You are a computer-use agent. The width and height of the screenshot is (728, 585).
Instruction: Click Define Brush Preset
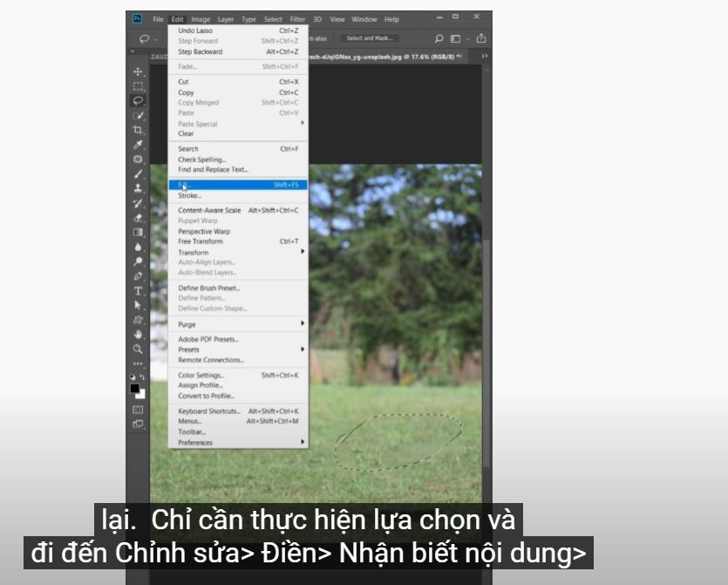238,288
